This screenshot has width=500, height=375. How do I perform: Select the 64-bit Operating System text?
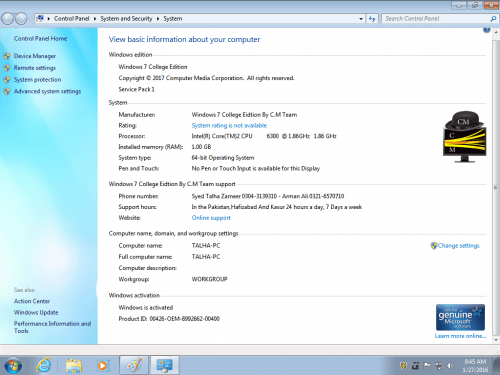(223, 158)
